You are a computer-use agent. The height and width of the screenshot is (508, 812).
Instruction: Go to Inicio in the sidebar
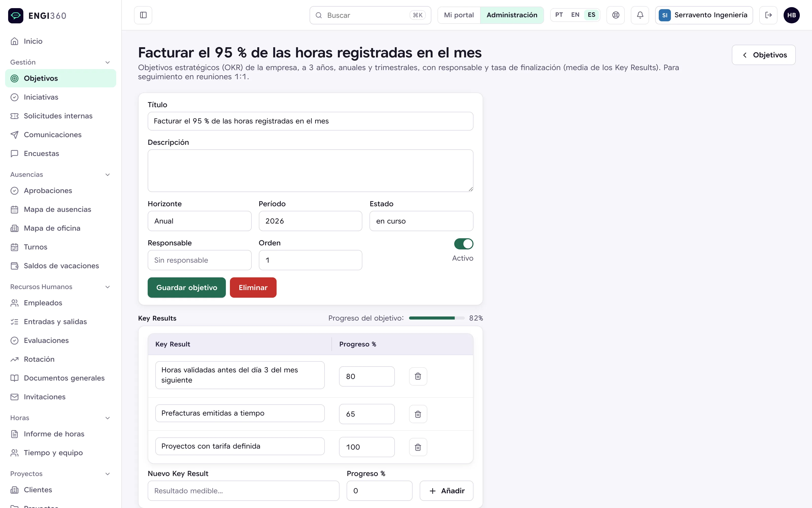tap(61, 41)
